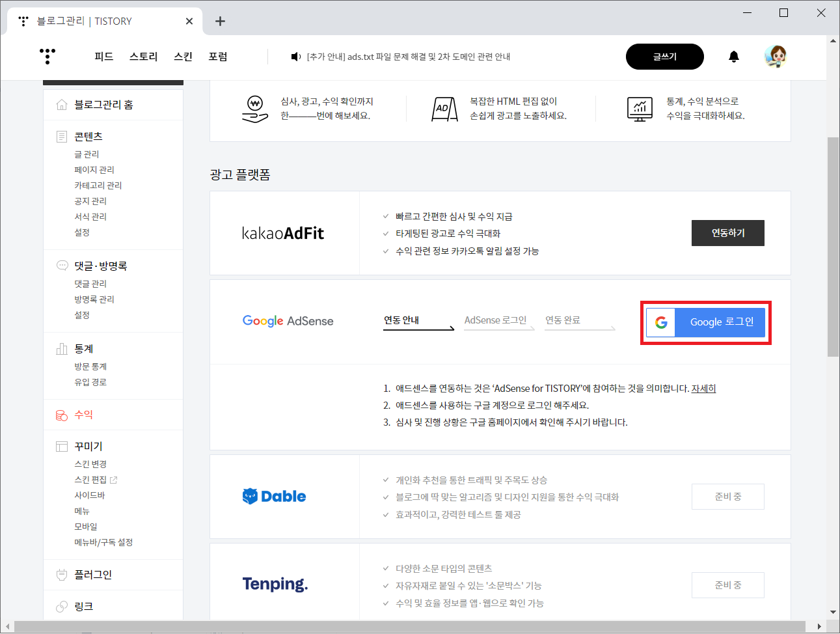Click the Dable 준비 중 button
The image size is (840, 634).
pos(728,497)
